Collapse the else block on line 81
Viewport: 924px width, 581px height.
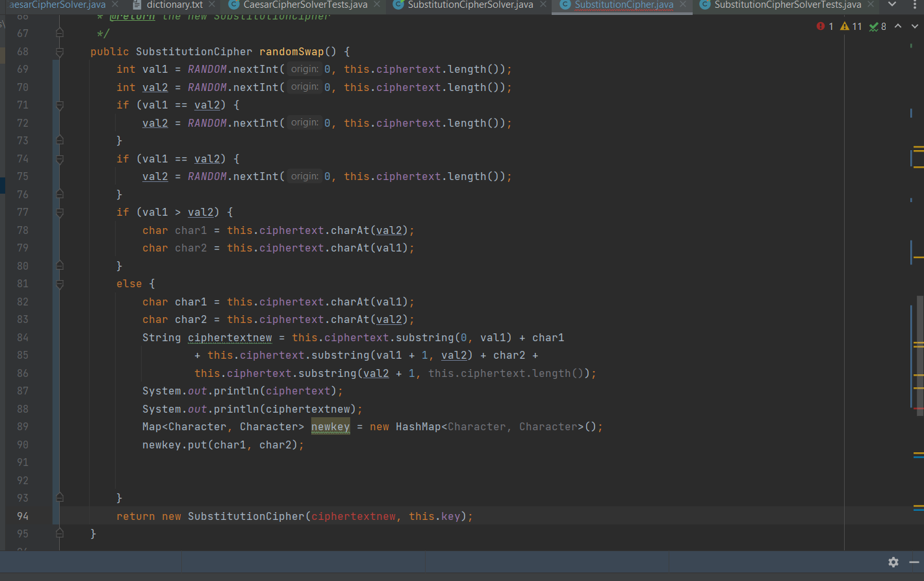[60, 284]
